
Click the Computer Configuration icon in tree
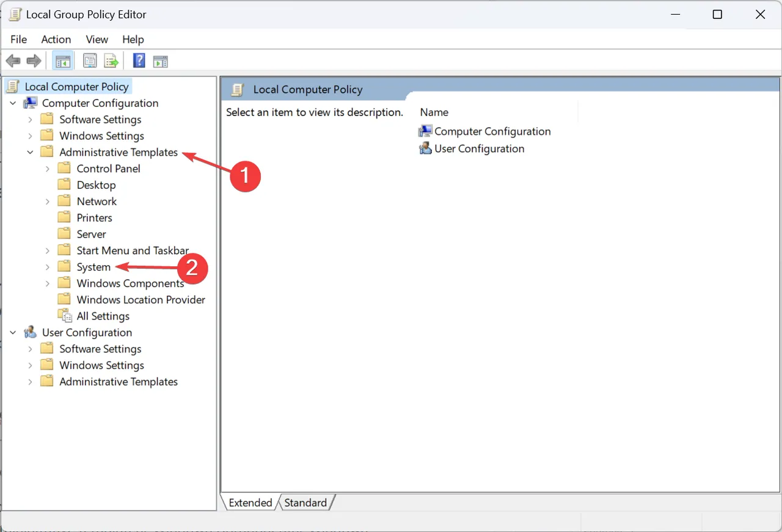tap(31, 103)
